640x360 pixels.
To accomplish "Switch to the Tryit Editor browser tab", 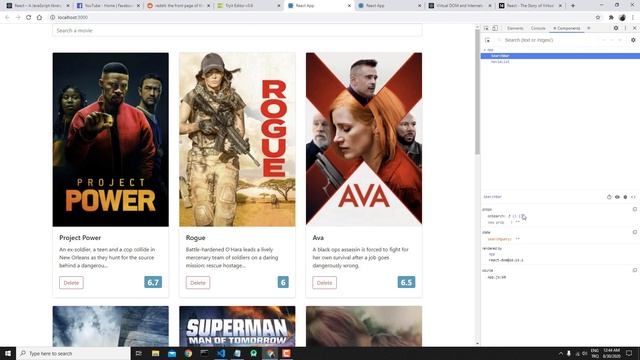I will pyautogui.click(x=249, y=6).
